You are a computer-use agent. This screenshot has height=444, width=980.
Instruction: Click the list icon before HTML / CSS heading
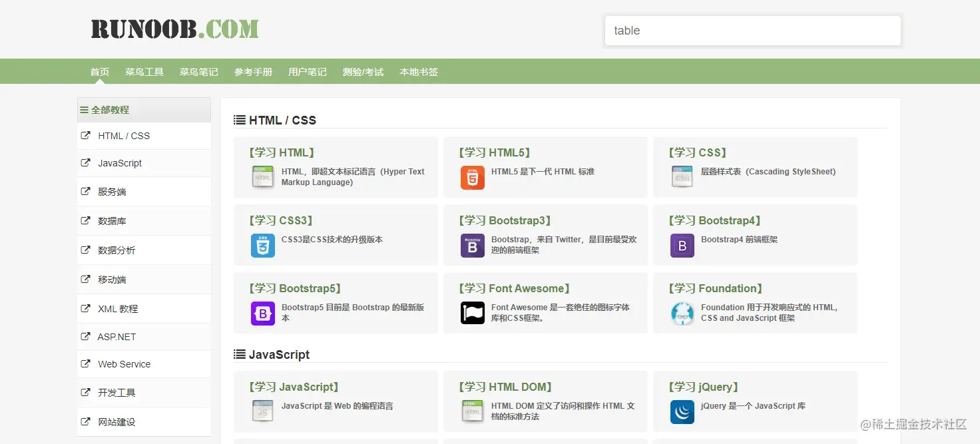(x=240, y=120)
